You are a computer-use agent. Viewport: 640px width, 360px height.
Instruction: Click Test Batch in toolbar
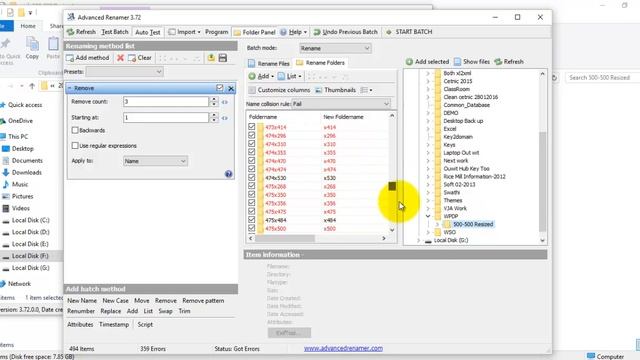tap(115, 32)
